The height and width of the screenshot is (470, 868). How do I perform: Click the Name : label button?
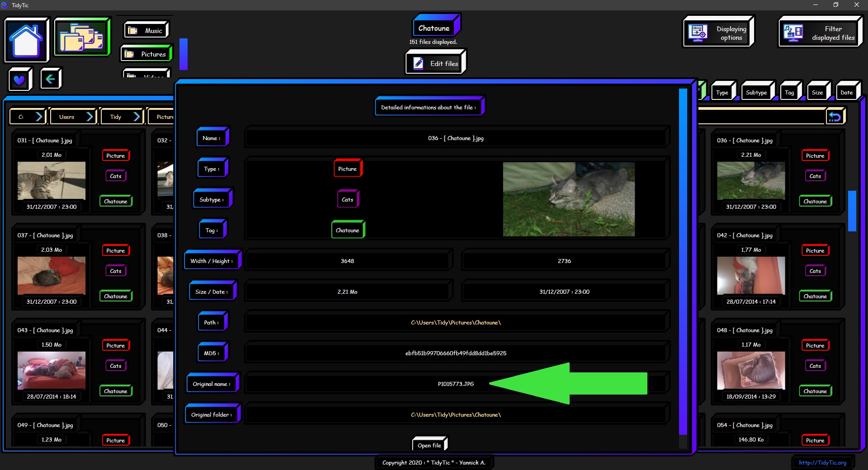tap(212, 138)
